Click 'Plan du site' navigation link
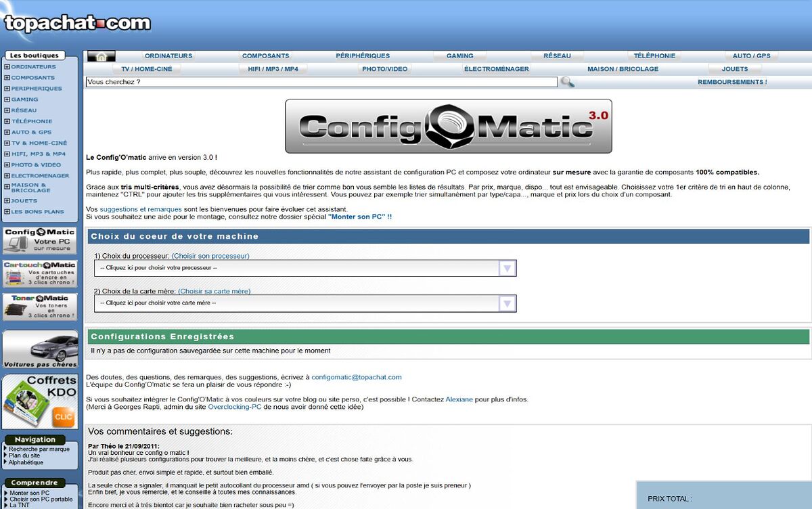 [x=24, y=456]
